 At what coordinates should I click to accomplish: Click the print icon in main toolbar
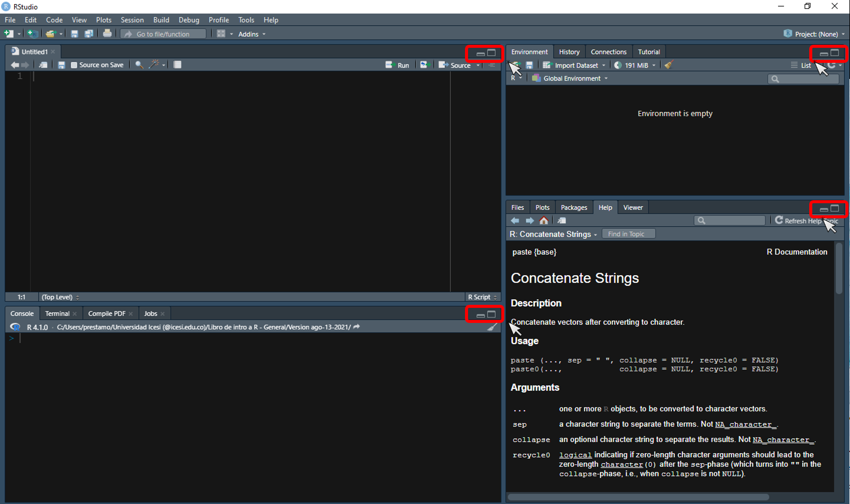click(107, 34)
